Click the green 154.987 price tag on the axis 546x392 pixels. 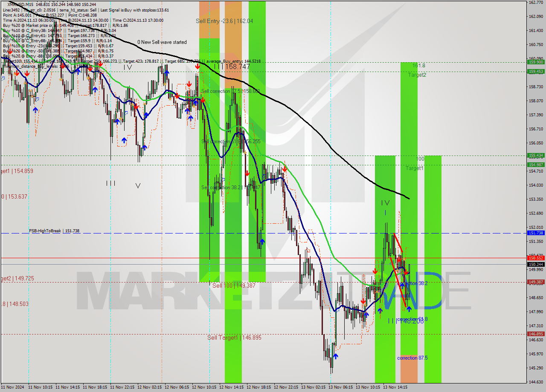[x=536, y=165]
